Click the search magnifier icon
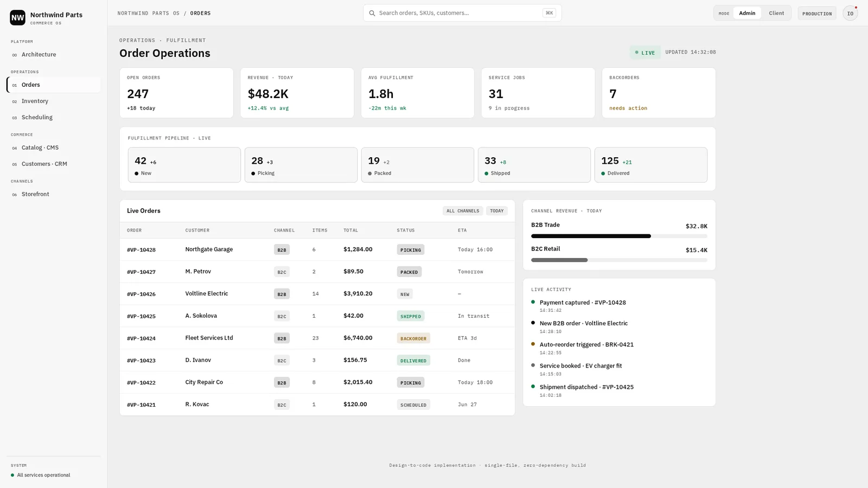The width and height of the screenshot is (868, 488). click(x=372, y=13)
